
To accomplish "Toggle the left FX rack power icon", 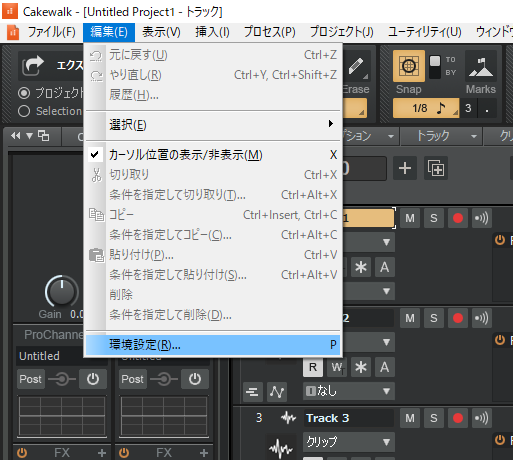I will 22,453.
